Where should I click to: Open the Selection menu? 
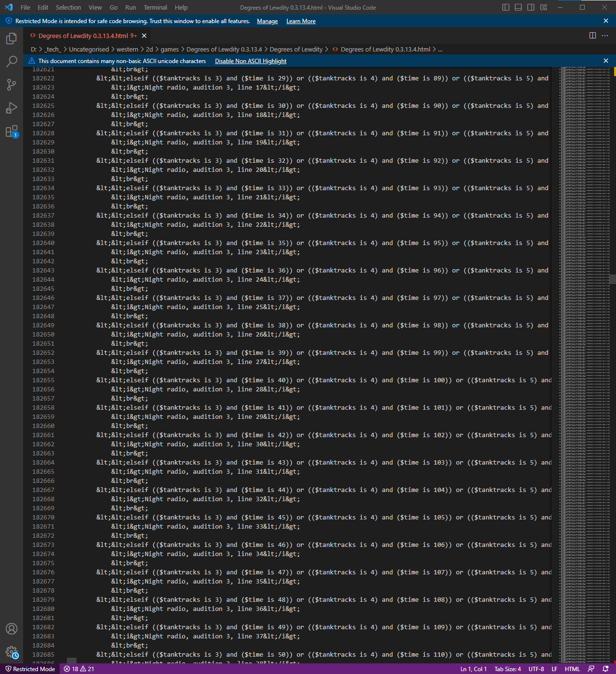(68, 7)
